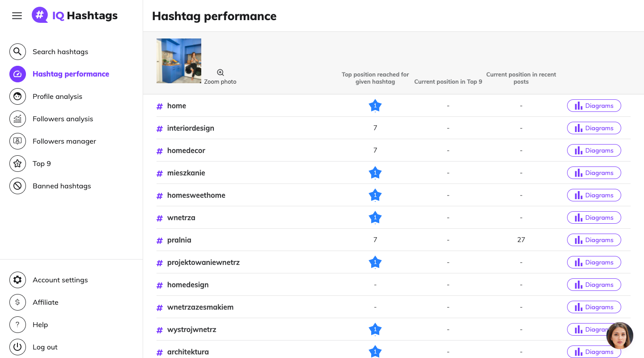Click the Log out power icon

pyautogui.click(x=17, y=347)
